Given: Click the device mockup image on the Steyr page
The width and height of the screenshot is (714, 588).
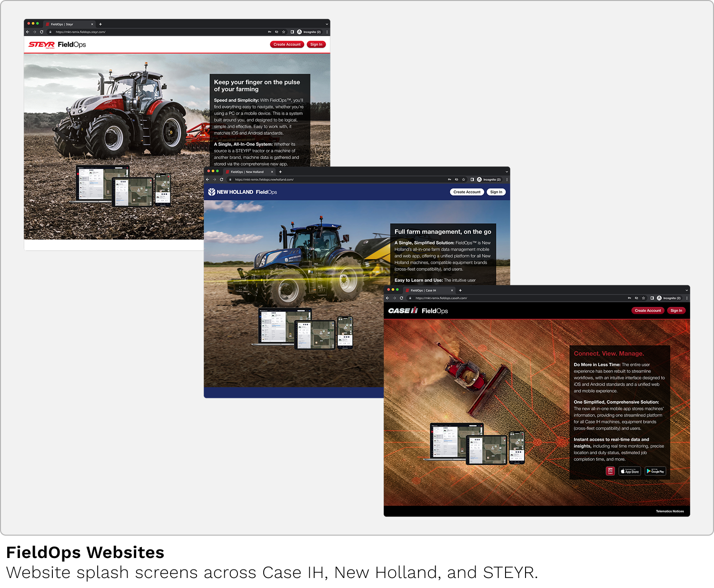Looking at the screenshot, I should 121,186.
